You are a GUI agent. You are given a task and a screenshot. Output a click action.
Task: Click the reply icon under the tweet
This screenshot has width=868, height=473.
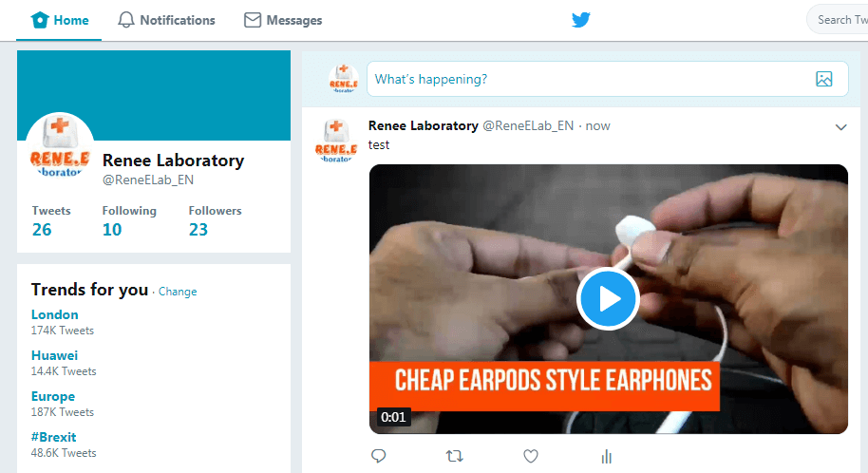[x=379, y=456]
